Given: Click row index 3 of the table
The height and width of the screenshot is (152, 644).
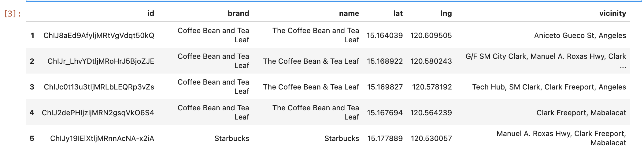Looking at the screenshot, I should pyautogui.click(x=32, y=87).
